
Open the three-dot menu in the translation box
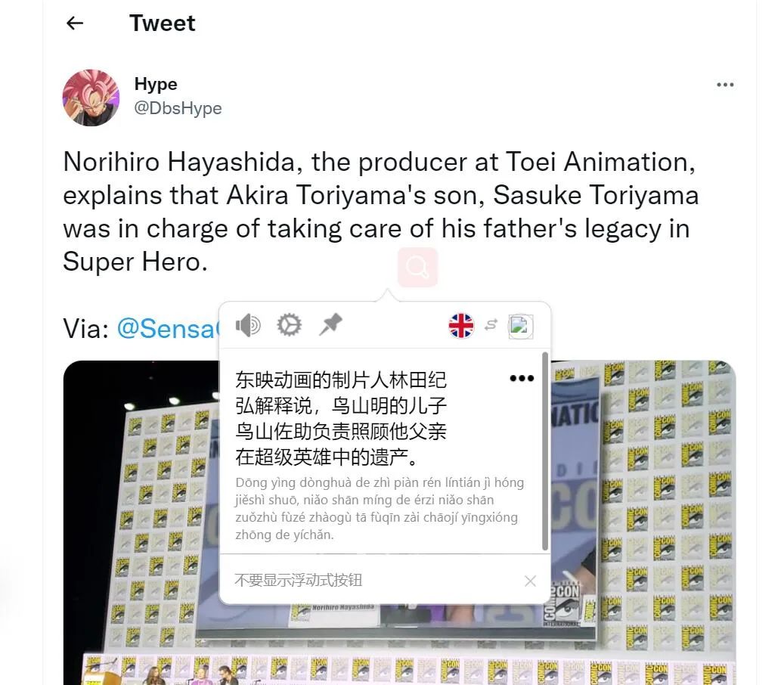(x=522, y=379)
